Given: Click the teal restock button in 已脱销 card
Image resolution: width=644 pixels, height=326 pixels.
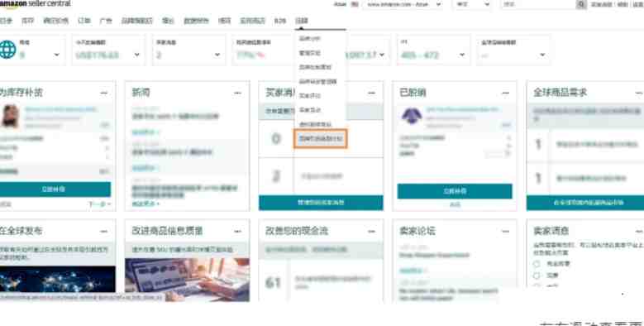Looking at the screenshot, I should tap(455, 191).
